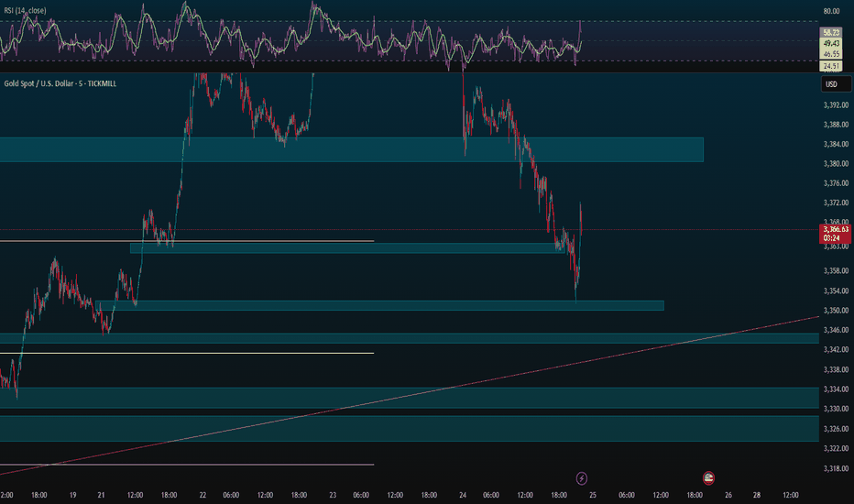
Task: Click date label 22 on time axis
Action: pos(203,495)
